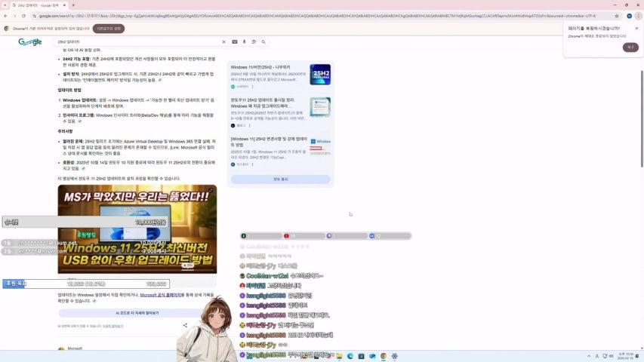Open Chrome from the Windows taskbar
Screen dimensions: 644x362
[x=384, y=356]
